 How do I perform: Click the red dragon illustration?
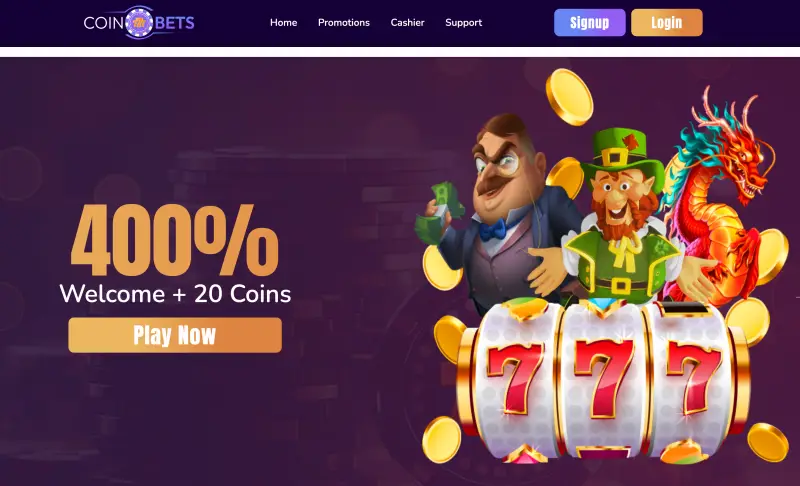pos(719,196)
